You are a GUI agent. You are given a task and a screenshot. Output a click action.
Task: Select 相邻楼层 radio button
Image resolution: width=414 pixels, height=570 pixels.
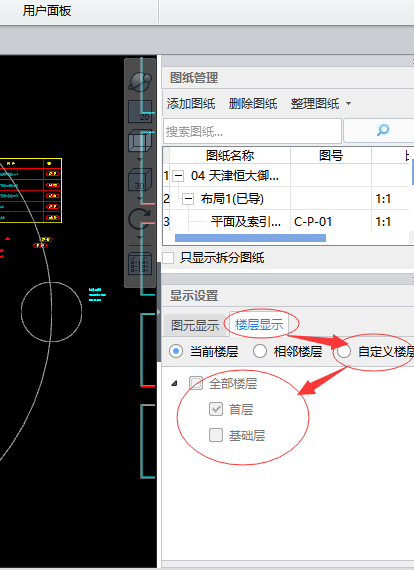point(260,352)
